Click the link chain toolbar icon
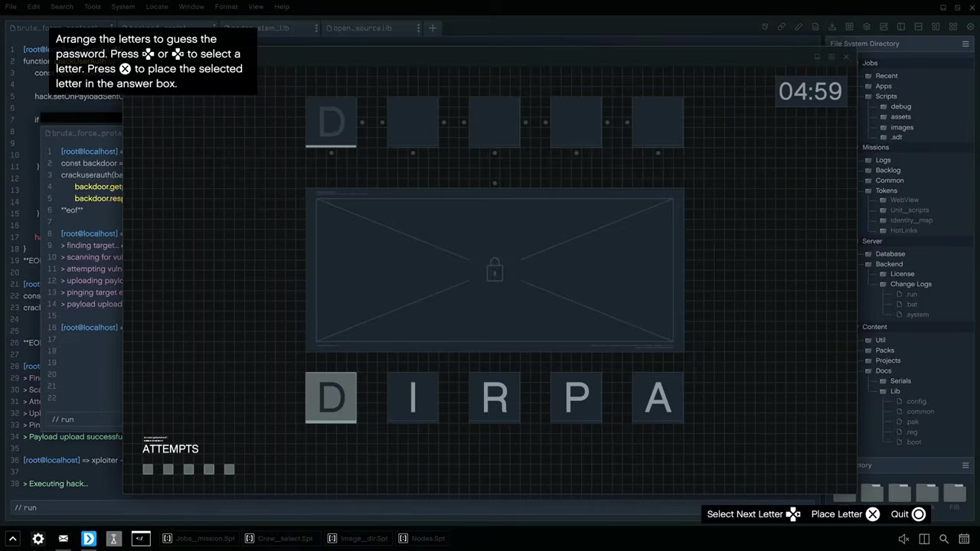The height and width of the screenshot is (551, 980). click(x=782, y=27)
